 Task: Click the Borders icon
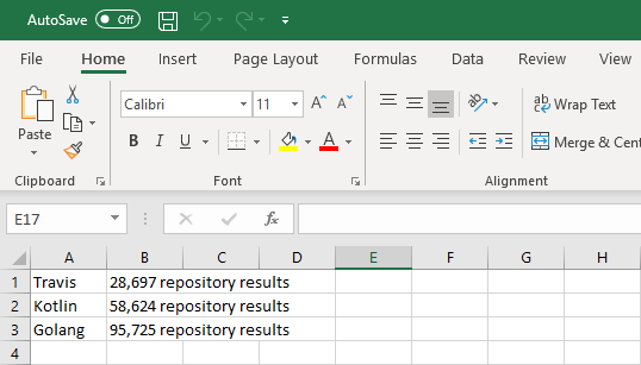236,141
